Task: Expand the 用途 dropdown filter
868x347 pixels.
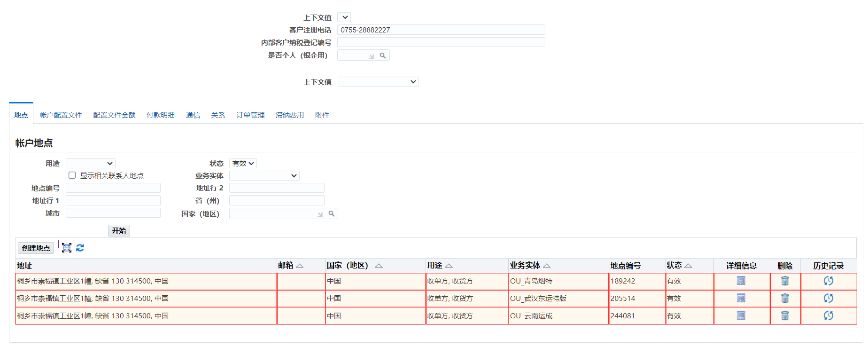Action: (x=91, y=164)
